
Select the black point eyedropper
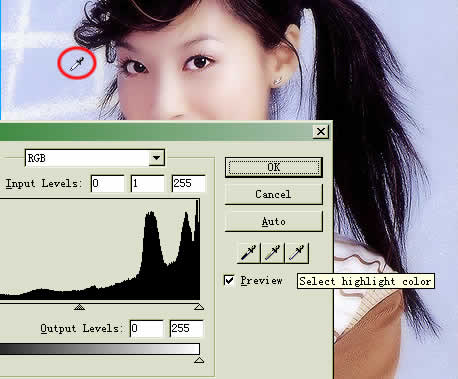pos(248,253)
